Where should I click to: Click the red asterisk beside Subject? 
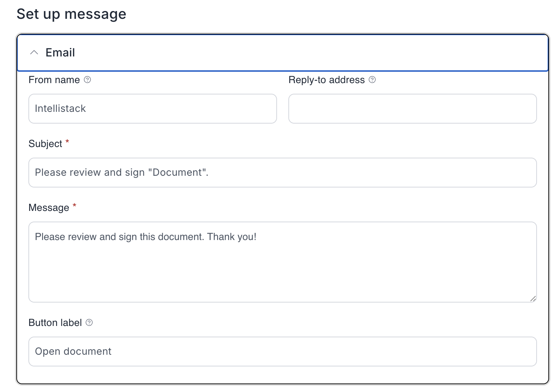point(67,142)
